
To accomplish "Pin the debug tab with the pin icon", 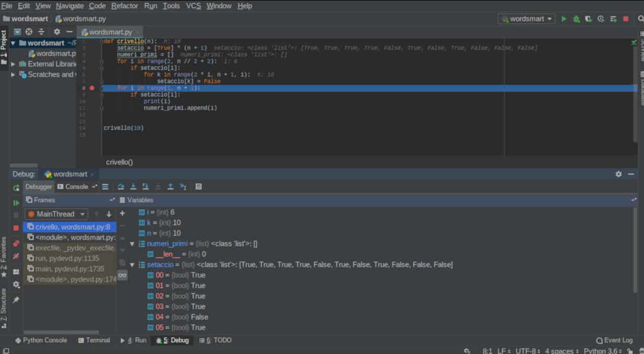I will coord(16,300).
